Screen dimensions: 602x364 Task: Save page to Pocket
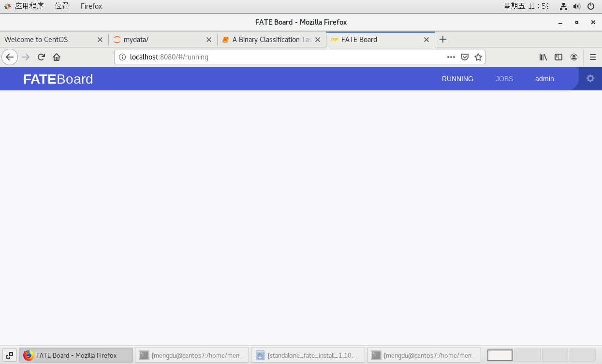click(465, 57)
